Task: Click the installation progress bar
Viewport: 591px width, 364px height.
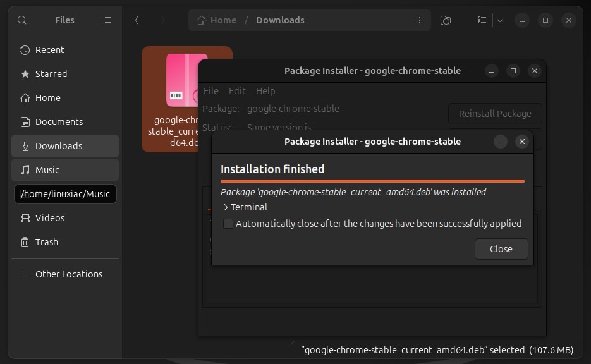Action: (x=372, y=181)
